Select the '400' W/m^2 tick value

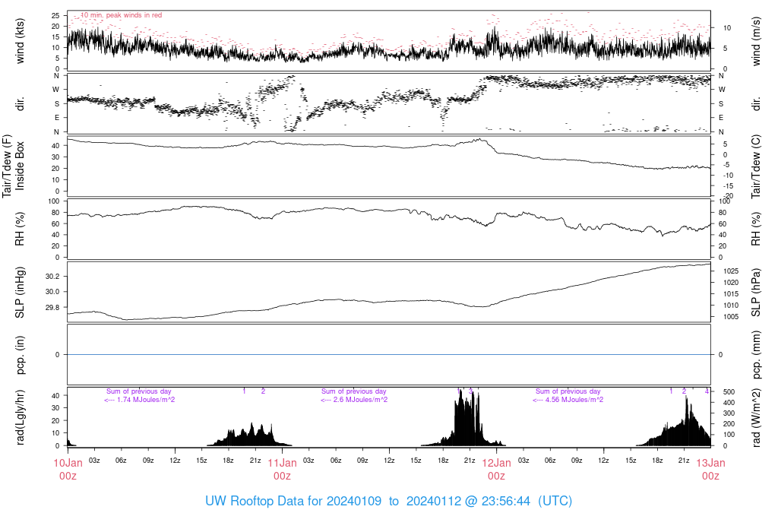tap(729, 403)
